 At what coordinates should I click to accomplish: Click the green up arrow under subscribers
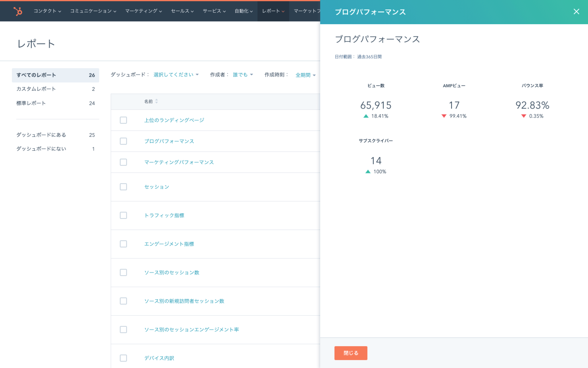[x=368, y=172]
